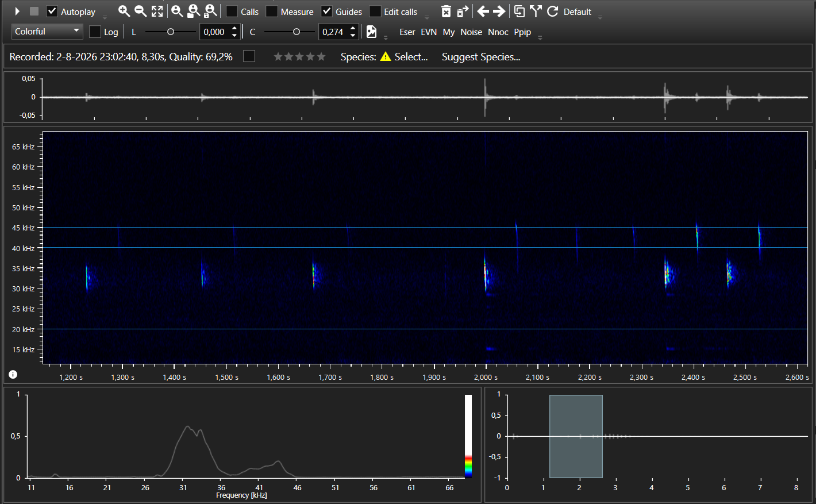Click delete-and-move-next icon
Viewport: 816px width, 504px height.
tap(463, 11)
